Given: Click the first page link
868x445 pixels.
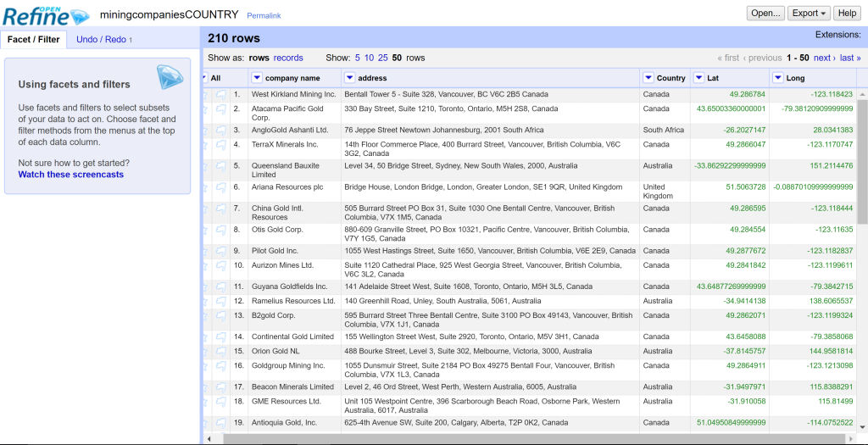Looking at the screenshot, I should tap(728, 58).
